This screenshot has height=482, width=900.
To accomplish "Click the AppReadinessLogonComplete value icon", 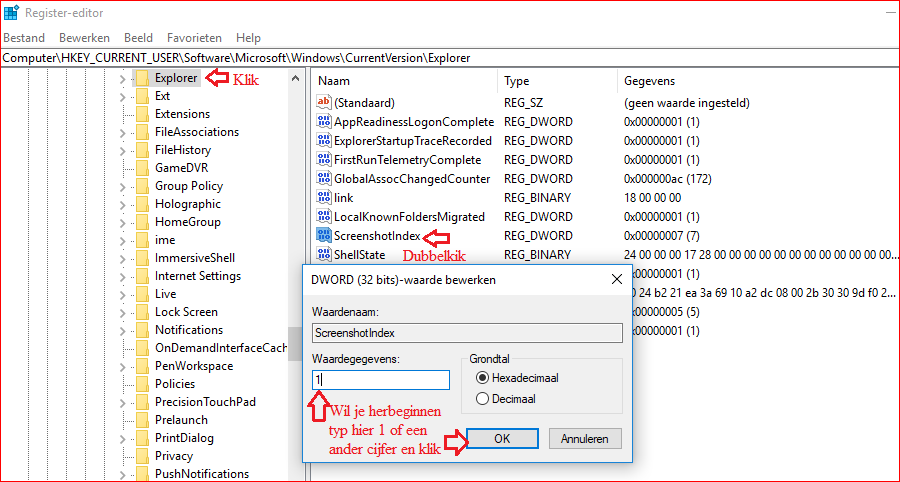I will click(323, 121).
